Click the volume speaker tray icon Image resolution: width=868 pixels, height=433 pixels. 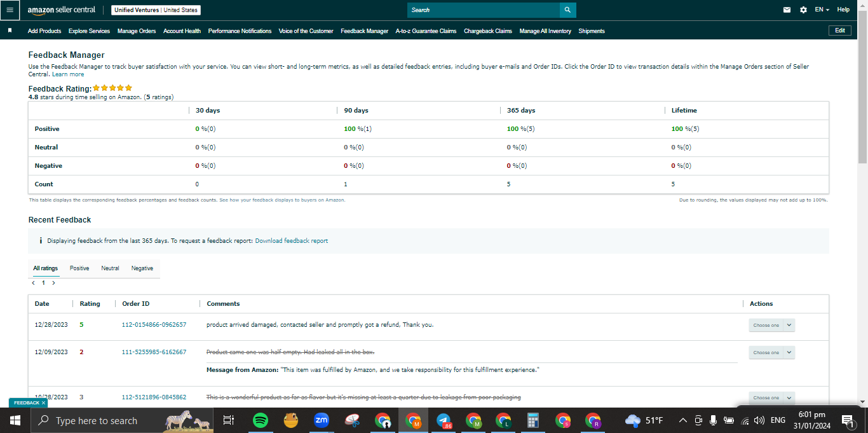759,420
